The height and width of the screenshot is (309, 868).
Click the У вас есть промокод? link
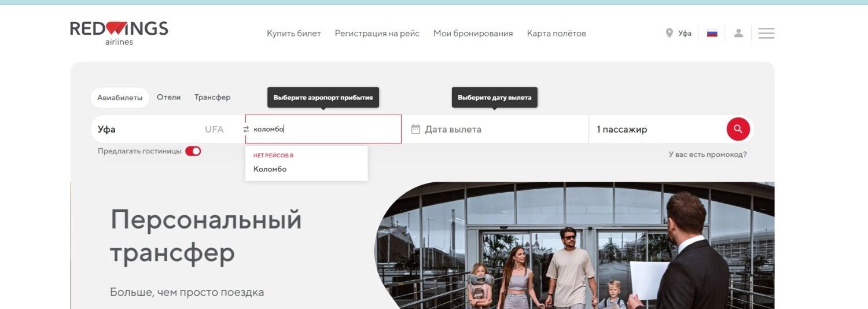(x=708, y=154)
